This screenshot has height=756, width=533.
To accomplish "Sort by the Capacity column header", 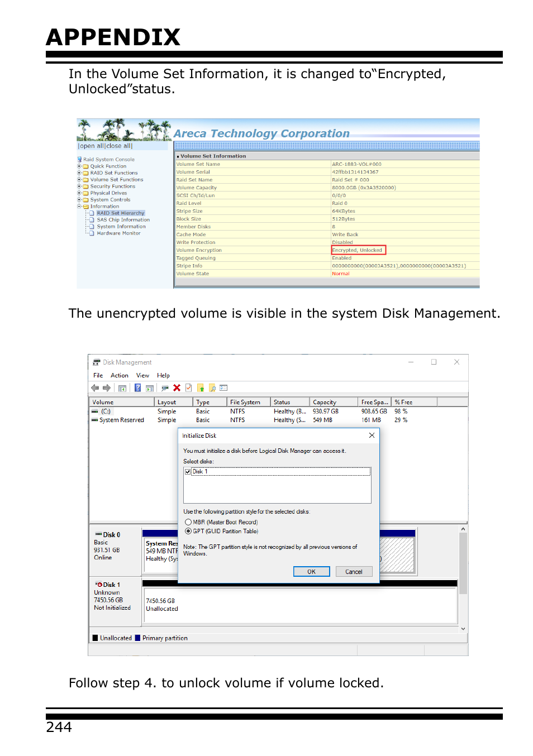I will pos(334,403).
